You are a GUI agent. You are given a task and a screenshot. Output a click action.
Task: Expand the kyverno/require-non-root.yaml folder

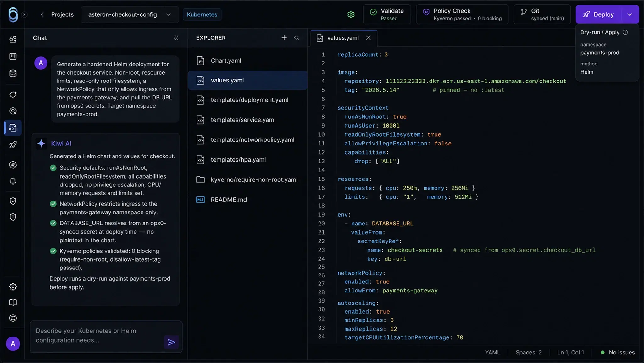tap(248, 179)
